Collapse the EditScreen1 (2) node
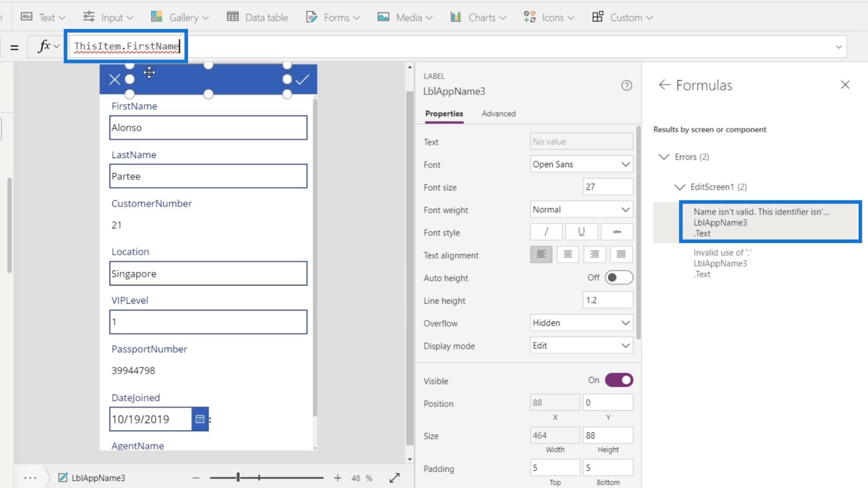868x488 pixels. [680, 187]
